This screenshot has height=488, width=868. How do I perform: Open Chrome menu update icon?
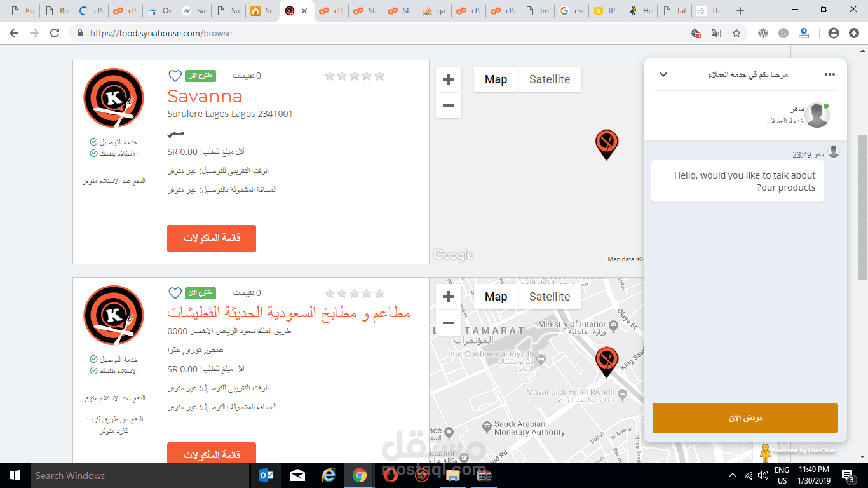(853, 33)
